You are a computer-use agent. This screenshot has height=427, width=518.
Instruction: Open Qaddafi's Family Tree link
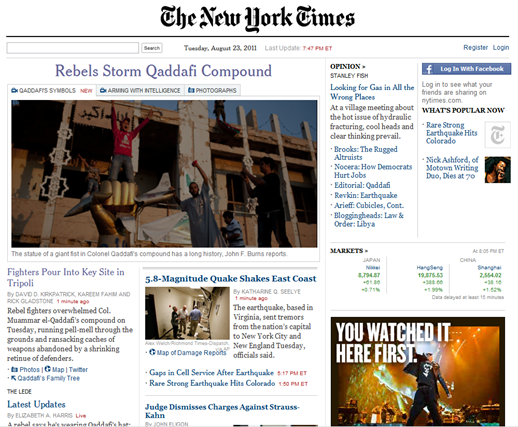49,378
